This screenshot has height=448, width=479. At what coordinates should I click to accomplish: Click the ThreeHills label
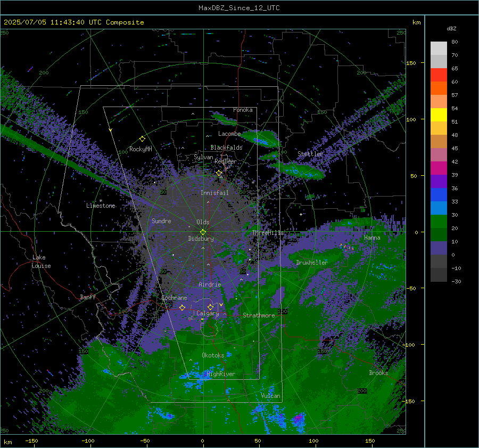(268, 233)
